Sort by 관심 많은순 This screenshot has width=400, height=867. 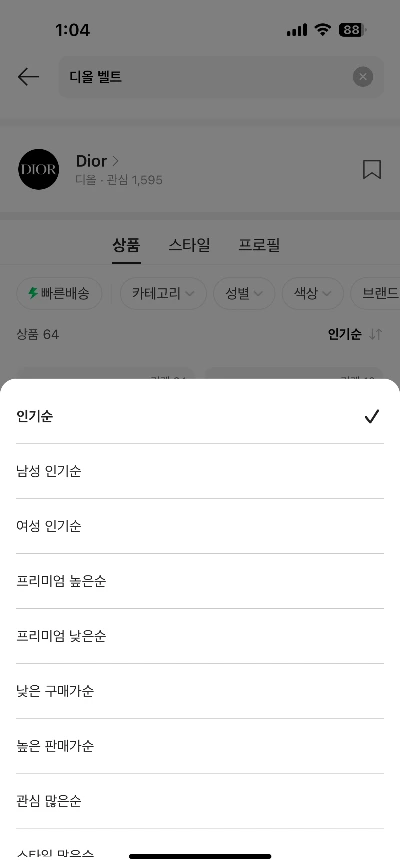tap(200, 801)
